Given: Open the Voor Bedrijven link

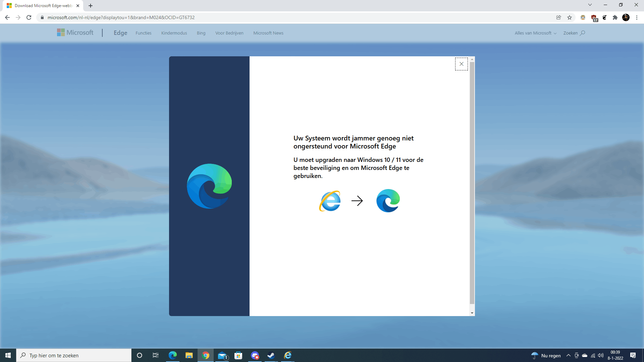Looking at the screenshot, I should (x=229, y=33).
